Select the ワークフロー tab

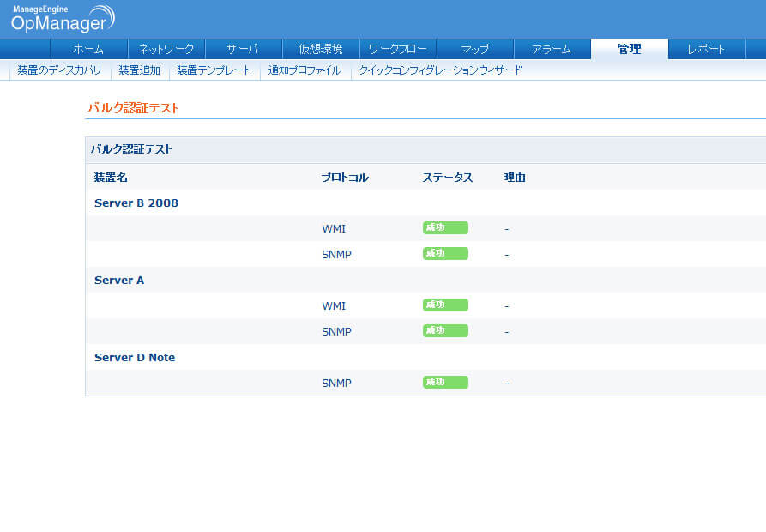pyautogui.click(x=398, y=49)
